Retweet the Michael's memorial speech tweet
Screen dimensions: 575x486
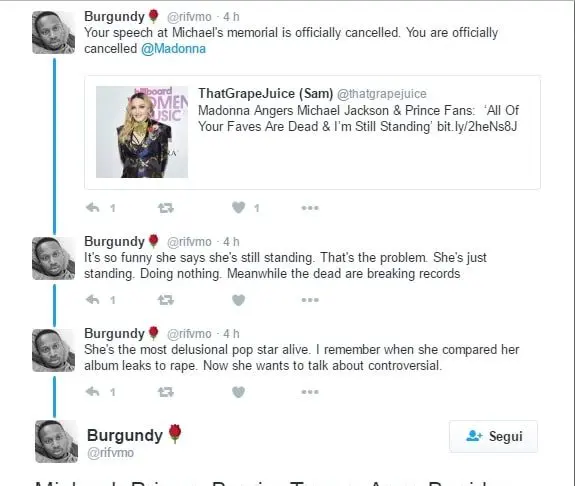tap(166, 208)
